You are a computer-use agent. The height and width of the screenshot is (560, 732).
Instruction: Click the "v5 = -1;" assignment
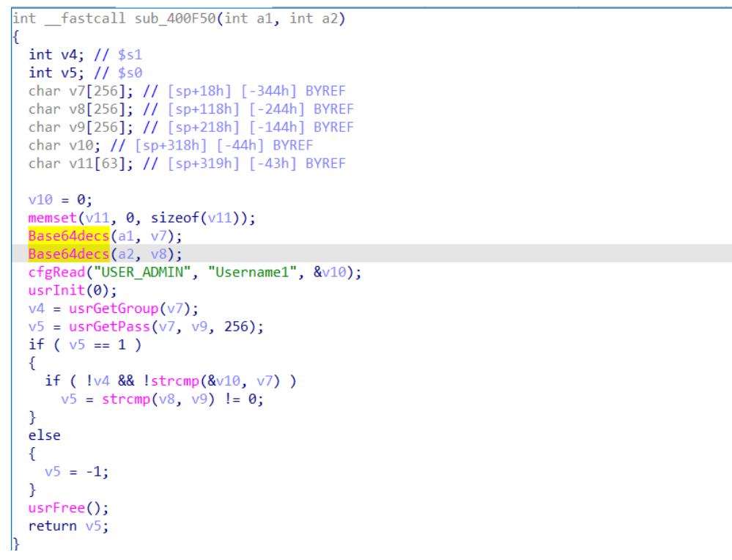pos(76,472)
